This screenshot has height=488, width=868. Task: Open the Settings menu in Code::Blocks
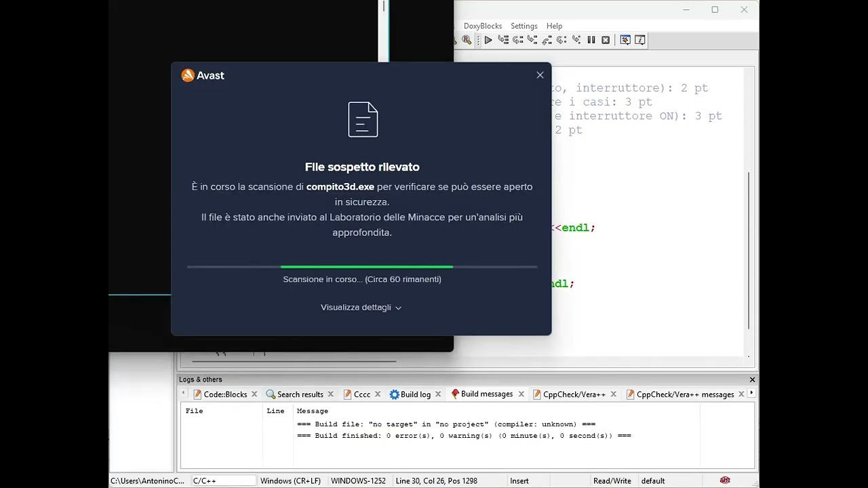coord(524,26)
